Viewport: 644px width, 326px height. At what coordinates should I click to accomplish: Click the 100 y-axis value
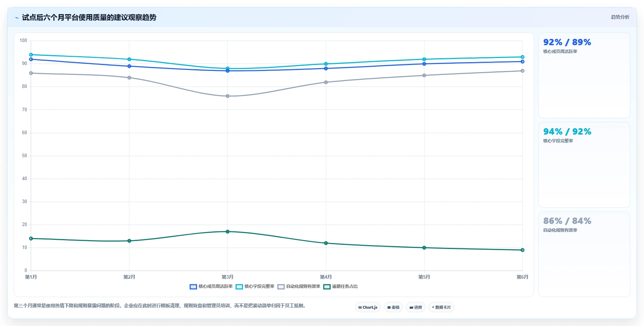23,41
